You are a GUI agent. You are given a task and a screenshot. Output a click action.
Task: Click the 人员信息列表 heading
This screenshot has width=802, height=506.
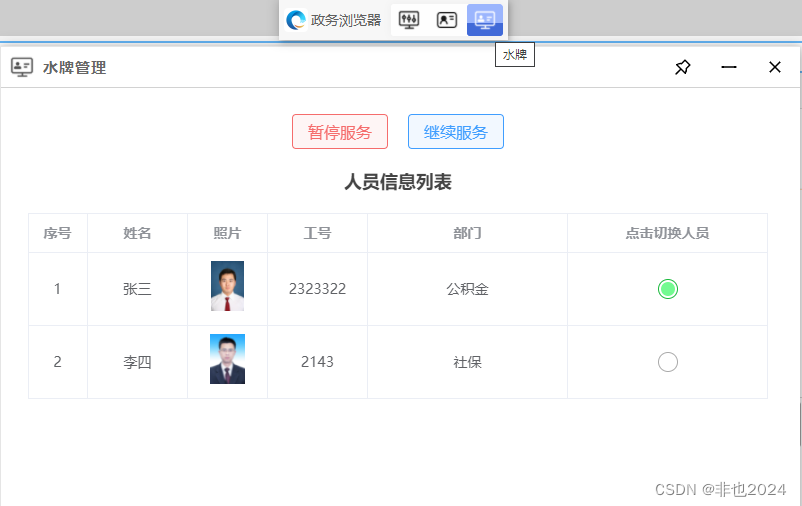(397, 182)
